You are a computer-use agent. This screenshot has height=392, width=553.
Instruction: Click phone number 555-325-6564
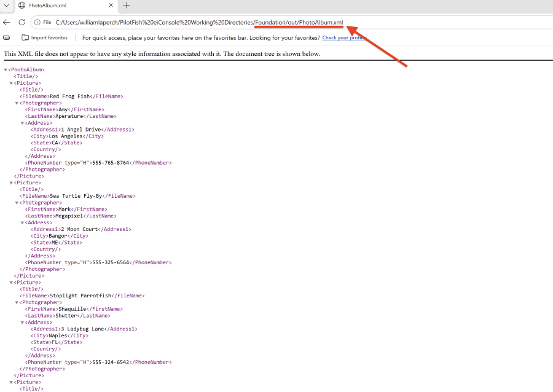(111, 262)
